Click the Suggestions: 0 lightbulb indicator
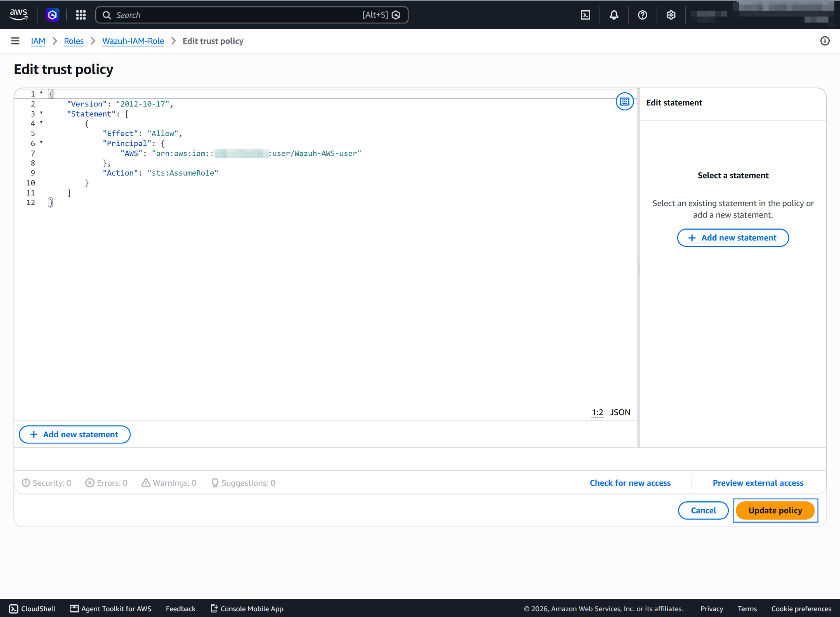Screen dimensions: 840x617 pos(243,483)
